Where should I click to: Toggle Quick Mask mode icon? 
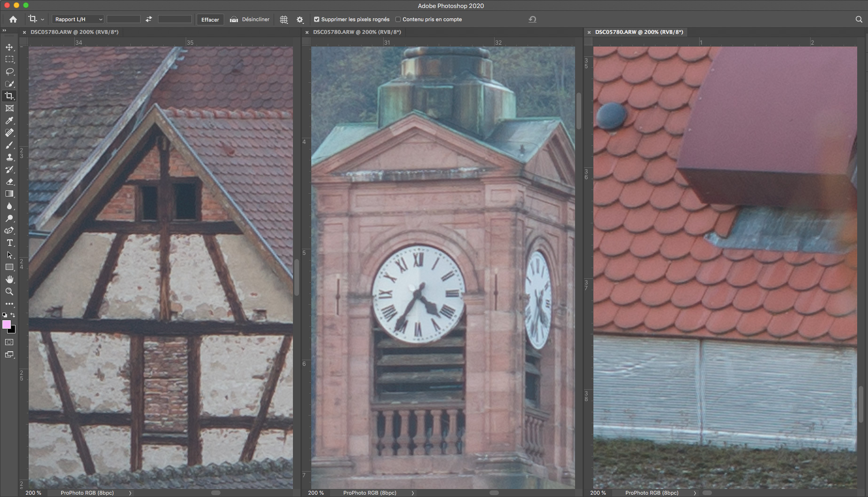coord(9,342)
